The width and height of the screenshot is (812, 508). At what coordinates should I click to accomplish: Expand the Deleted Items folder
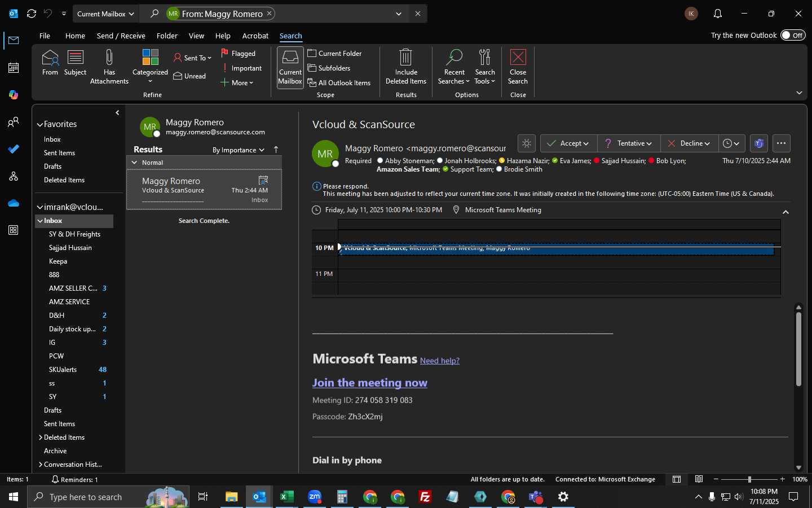coord(41,437)
